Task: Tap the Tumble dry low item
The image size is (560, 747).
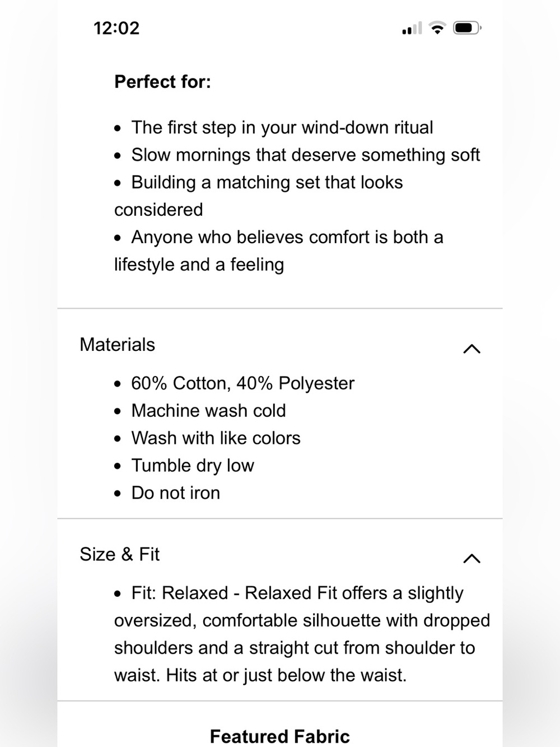Action: [x=193, y=466]
